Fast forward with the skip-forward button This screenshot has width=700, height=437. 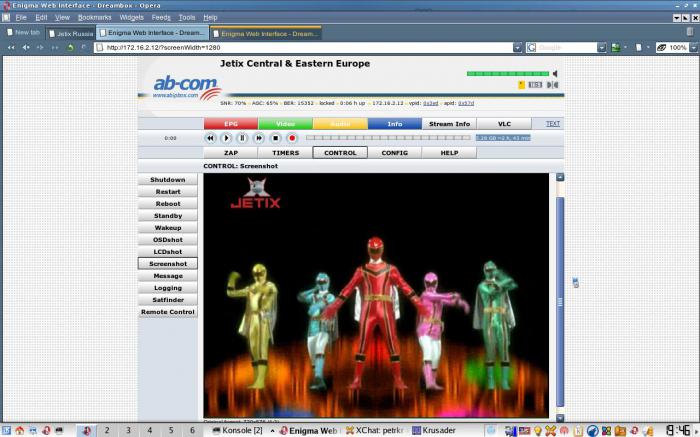coord(259,138)
